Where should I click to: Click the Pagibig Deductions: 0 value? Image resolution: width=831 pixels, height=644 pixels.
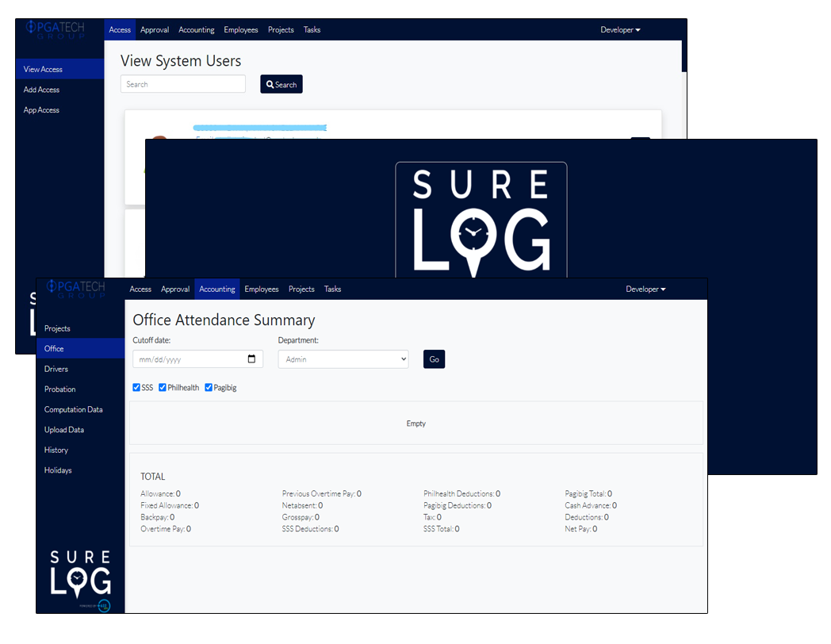[x=458, y=505]
